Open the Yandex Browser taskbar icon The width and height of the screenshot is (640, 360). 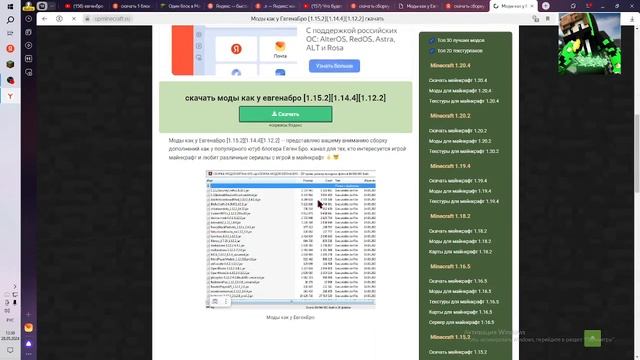(10, 49)
